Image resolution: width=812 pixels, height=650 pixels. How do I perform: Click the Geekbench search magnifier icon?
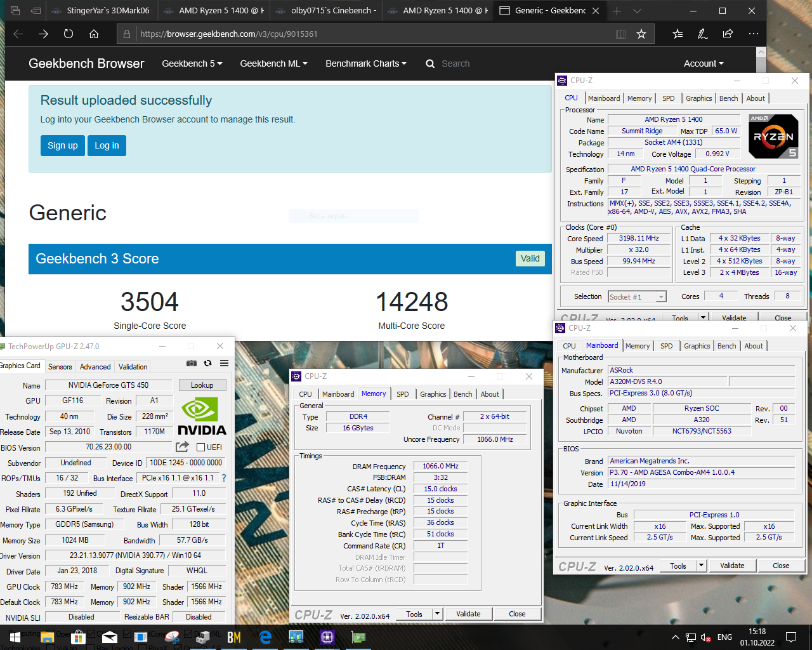point(430,63)
